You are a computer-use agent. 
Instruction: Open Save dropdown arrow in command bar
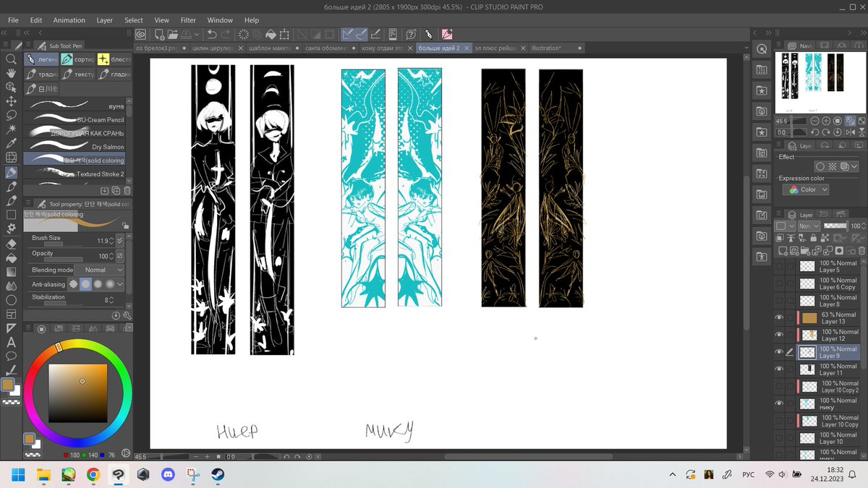click(197, 34)
